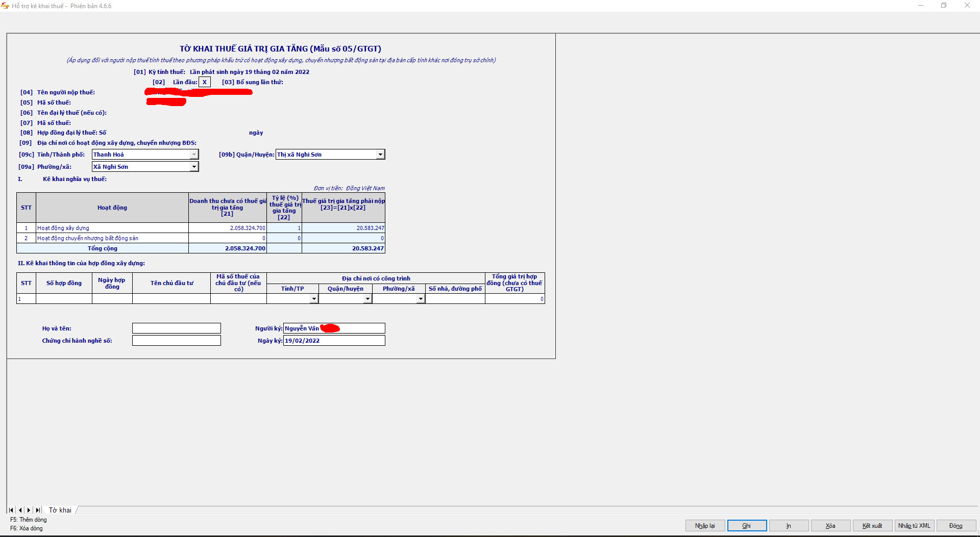Switch to the 'Tờ khai' sheet tab
980x537 pixels.
(60, 510)
